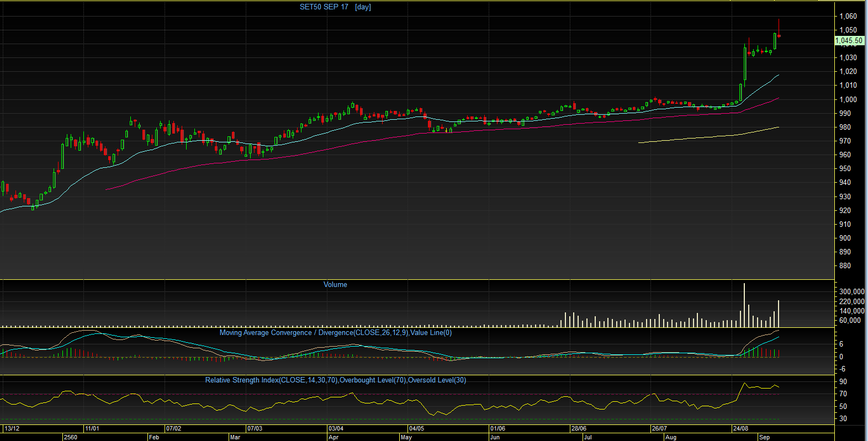Select the 30 oversold label on RSI axis
The image size is (868, 441).
pyautogui.click(x=843, y=419)
